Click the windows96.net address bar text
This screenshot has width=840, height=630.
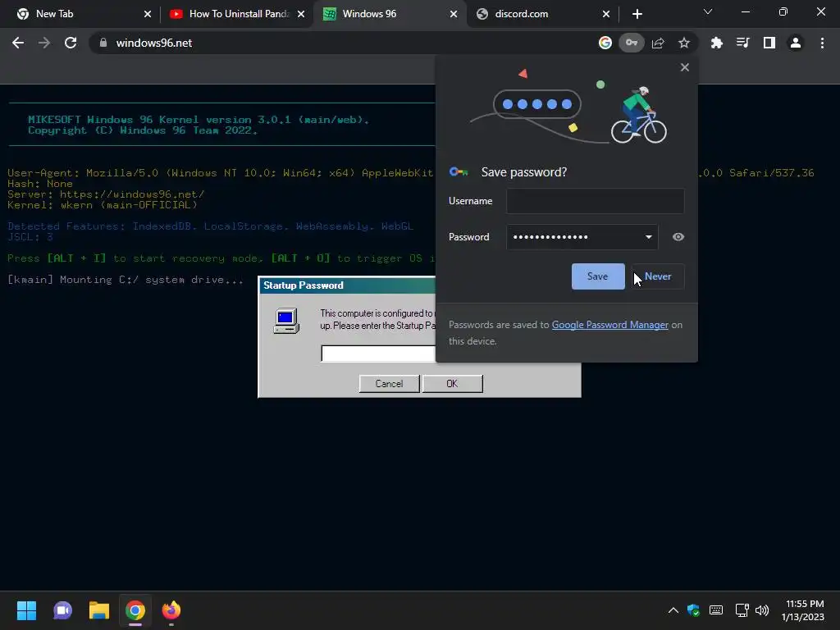click(x=153, y=43)
